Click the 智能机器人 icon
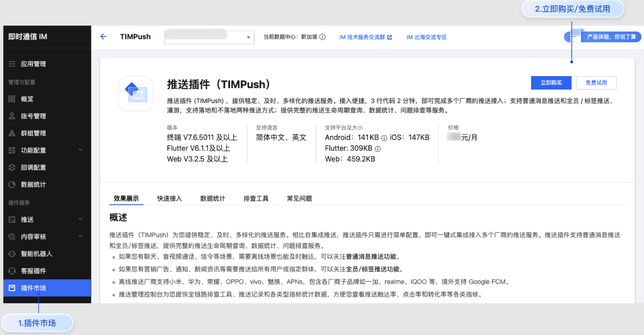The width and height of the screenshot is (644, 335). click(x=12, y=254)
